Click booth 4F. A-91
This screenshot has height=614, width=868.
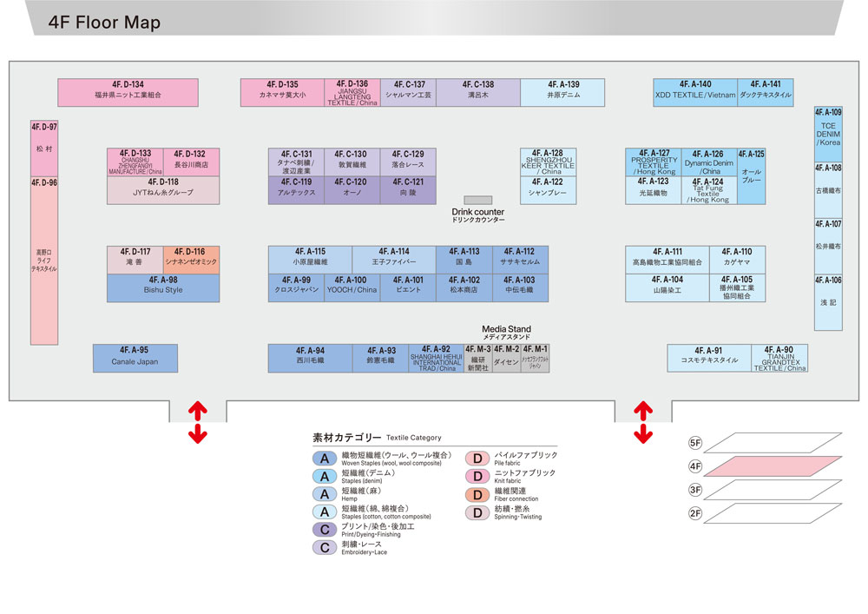click(709, 358)
